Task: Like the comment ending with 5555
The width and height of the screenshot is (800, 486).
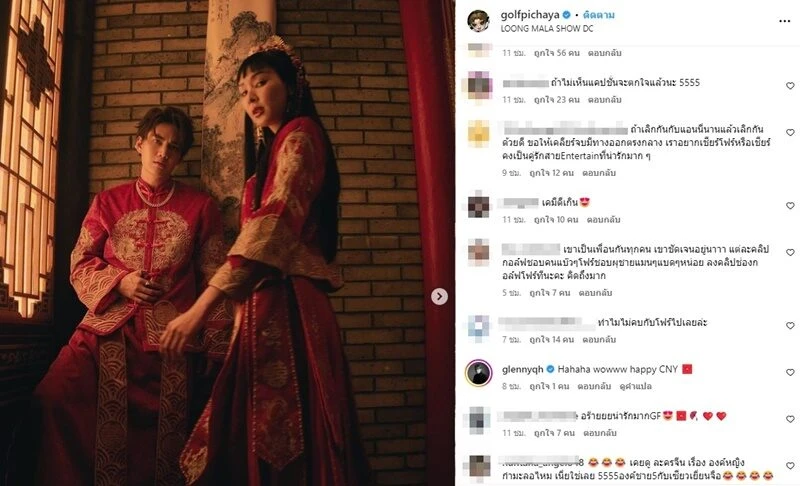Action: click(x=790, y=86)
